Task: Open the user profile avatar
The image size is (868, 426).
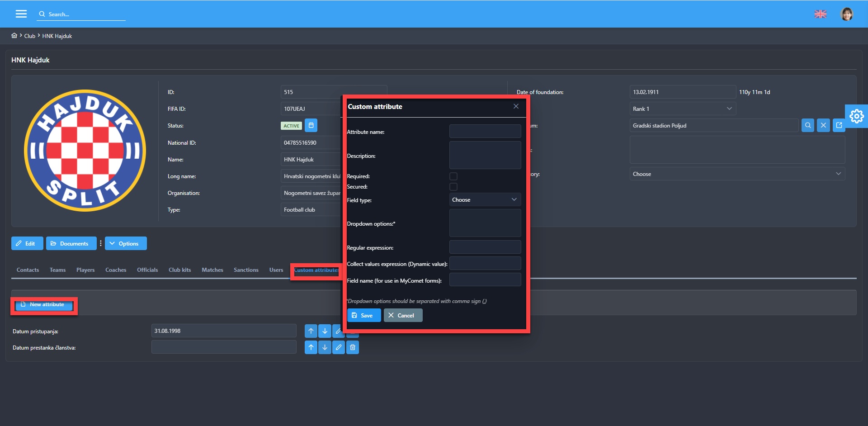Action: (x=846, y=14)
